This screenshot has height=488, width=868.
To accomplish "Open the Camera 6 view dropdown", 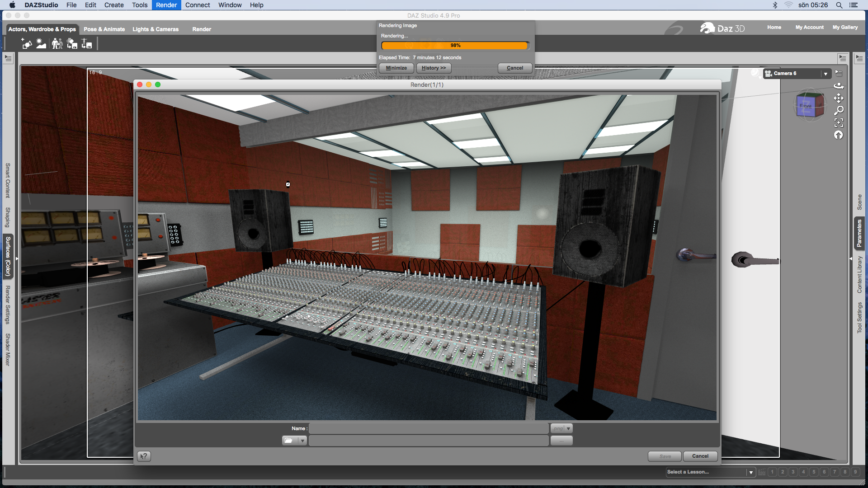I will coord(826,74).
